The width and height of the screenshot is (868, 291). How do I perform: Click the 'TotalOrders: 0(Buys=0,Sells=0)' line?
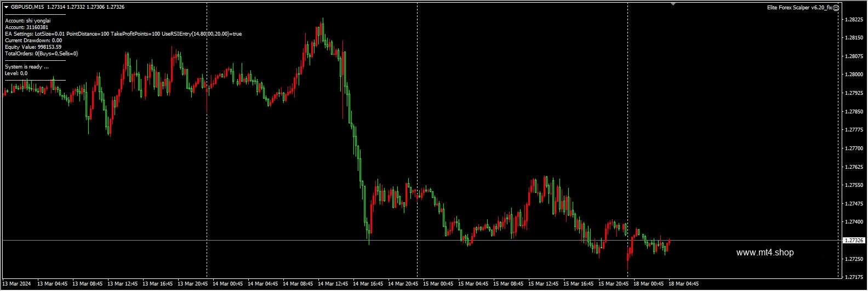(x=41, y=54)
